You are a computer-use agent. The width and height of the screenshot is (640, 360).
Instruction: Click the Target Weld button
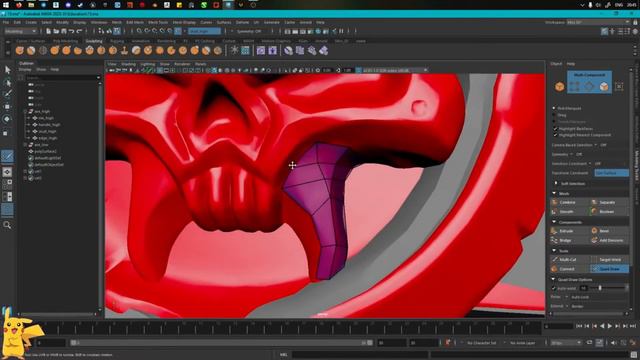(x=609, y=260)
